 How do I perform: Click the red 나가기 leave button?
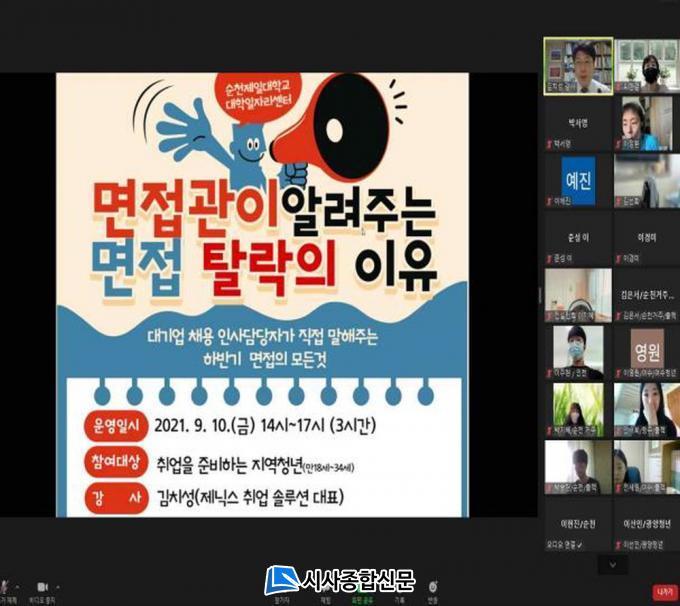pos(661,590)
